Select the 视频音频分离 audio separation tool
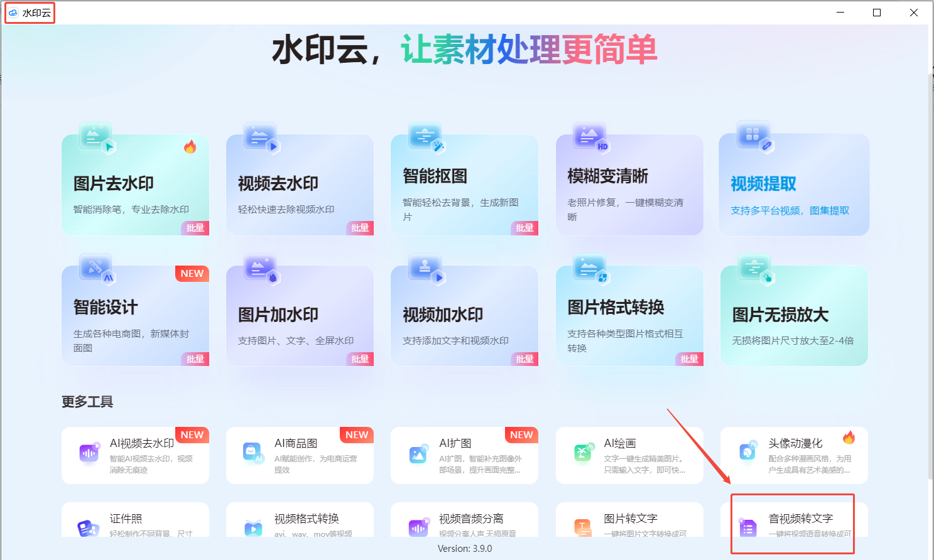Screen dimensions: 934x560 pos(464,524)
